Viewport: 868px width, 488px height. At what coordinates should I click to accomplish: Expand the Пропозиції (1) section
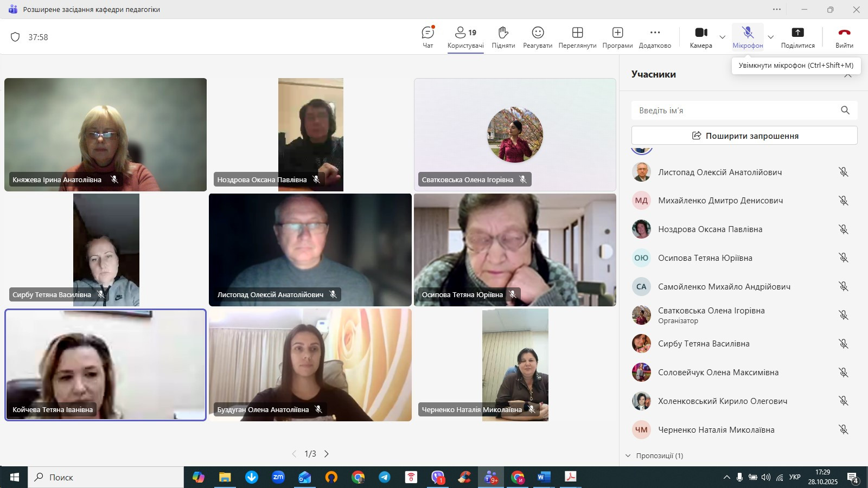[x=654, y=456]
